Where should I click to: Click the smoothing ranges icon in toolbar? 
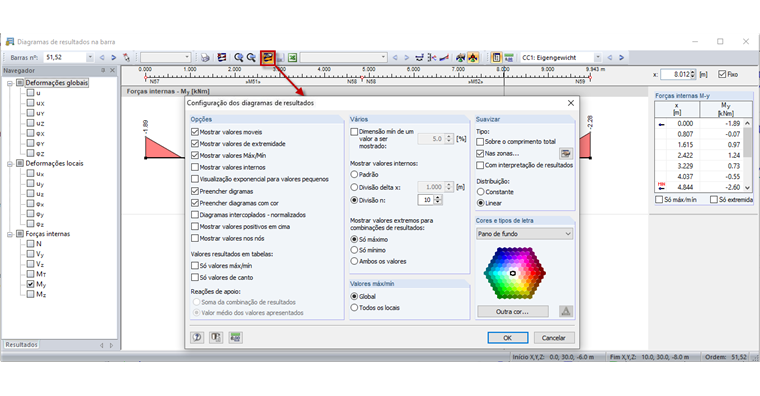coord(419,58)
